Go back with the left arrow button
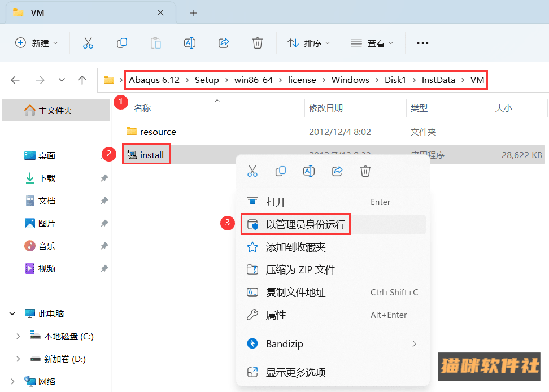549x392 pixels. click(x=15, y=80)
